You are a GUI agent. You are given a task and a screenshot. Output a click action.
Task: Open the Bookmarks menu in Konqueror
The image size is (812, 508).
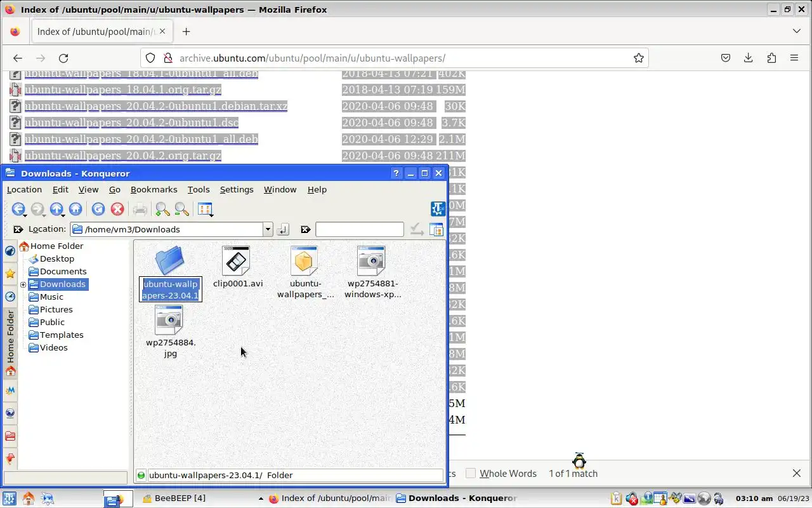point(154,189)
